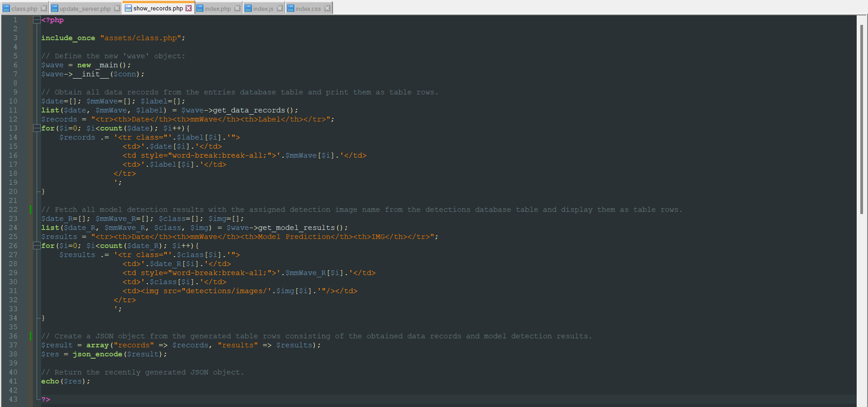Click the file icon on index.php tab
868x407 pixels.
200,7
